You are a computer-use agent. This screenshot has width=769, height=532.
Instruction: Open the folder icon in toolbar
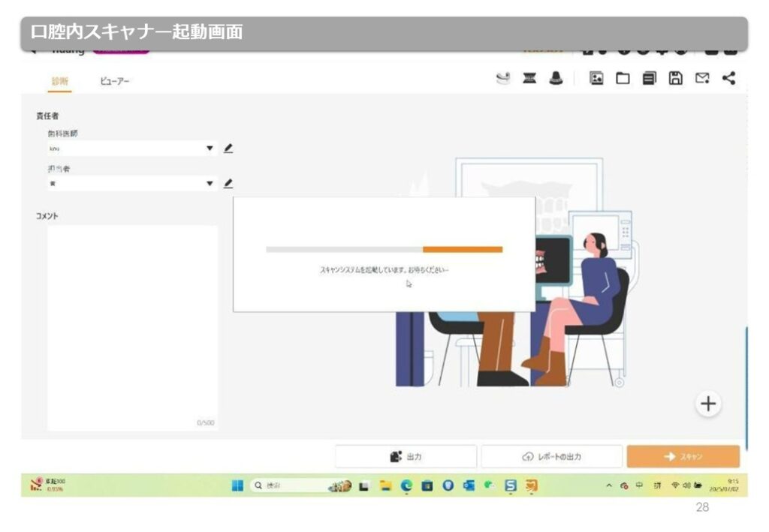pos(623,78)
